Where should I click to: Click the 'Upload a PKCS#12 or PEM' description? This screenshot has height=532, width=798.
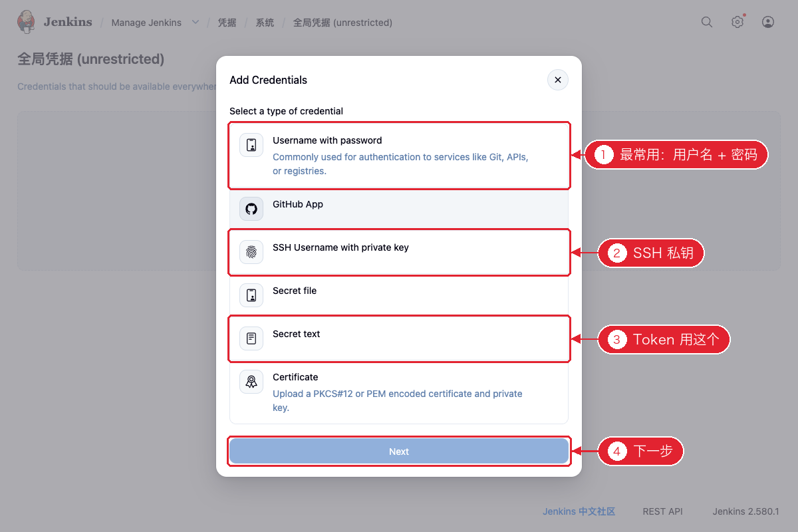(398, 401)
